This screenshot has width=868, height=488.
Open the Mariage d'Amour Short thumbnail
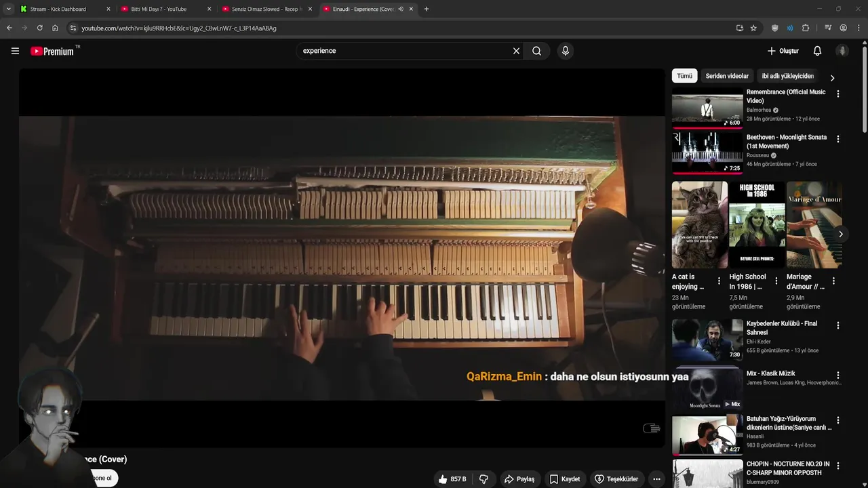pyautogui.click(x=814, y=224)
